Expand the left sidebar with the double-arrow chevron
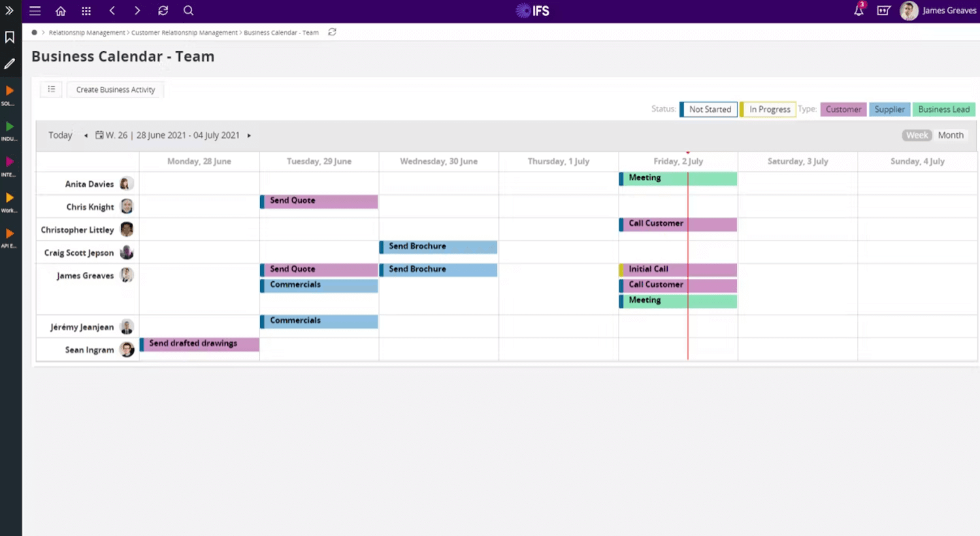The width and height of the screenshot is (980, 536). pyautogui.click(x=9, y=10)
